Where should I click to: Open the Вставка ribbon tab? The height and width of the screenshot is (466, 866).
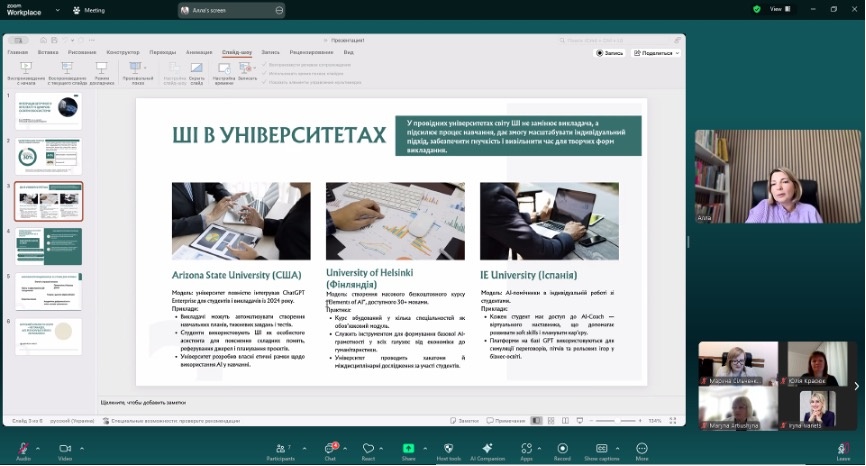(48, 52)
